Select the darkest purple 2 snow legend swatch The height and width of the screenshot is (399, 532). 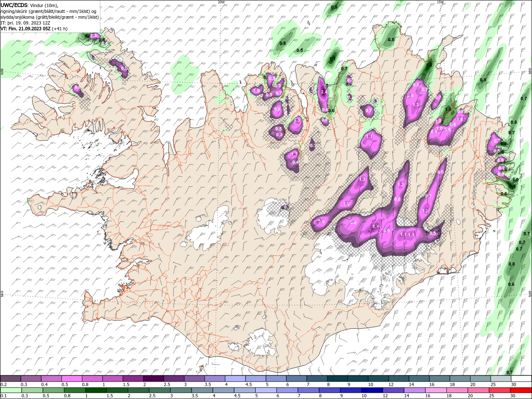(153, 379)
